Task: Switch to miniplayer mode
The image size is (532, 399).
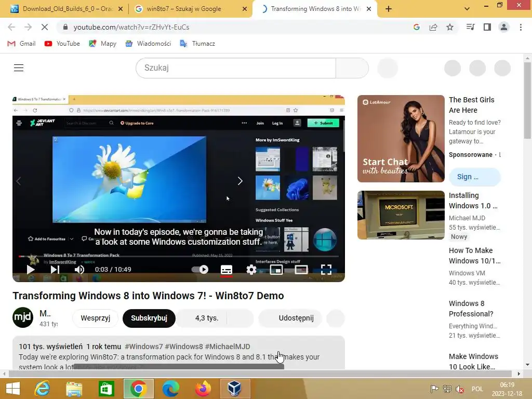Action: [276, 270]
